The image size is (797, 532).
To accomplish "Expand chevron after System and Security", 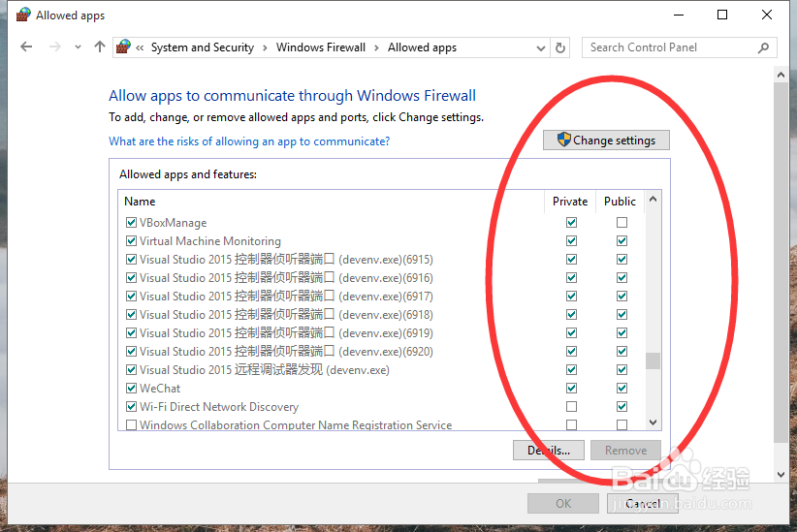I will 265,47.
